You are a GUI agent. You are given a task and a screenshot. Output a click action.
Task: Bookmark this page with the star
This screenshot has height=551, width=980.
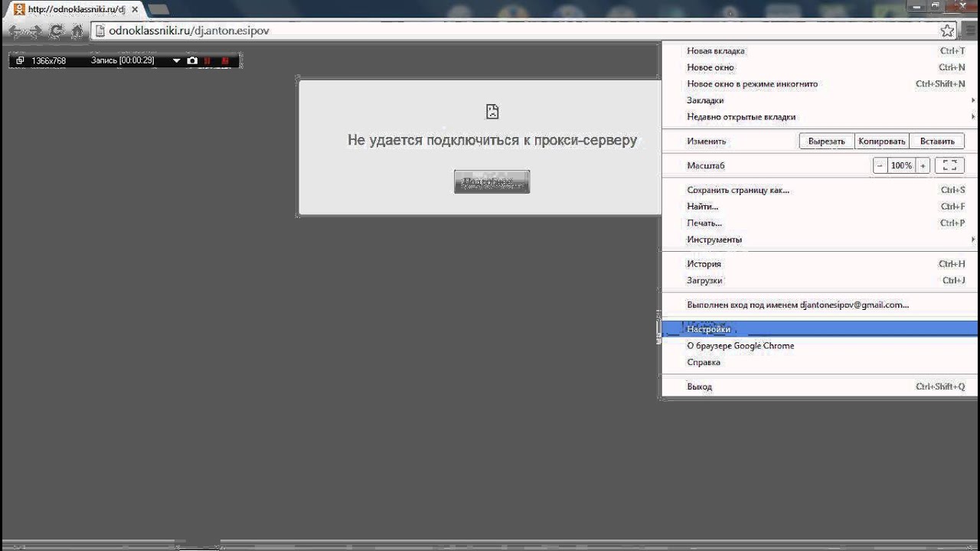tap(947, 31)
